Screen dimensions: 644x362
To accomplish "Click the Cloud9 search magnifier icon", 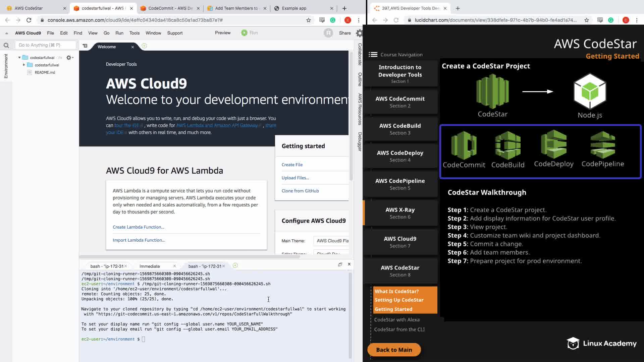I will 6,45.
